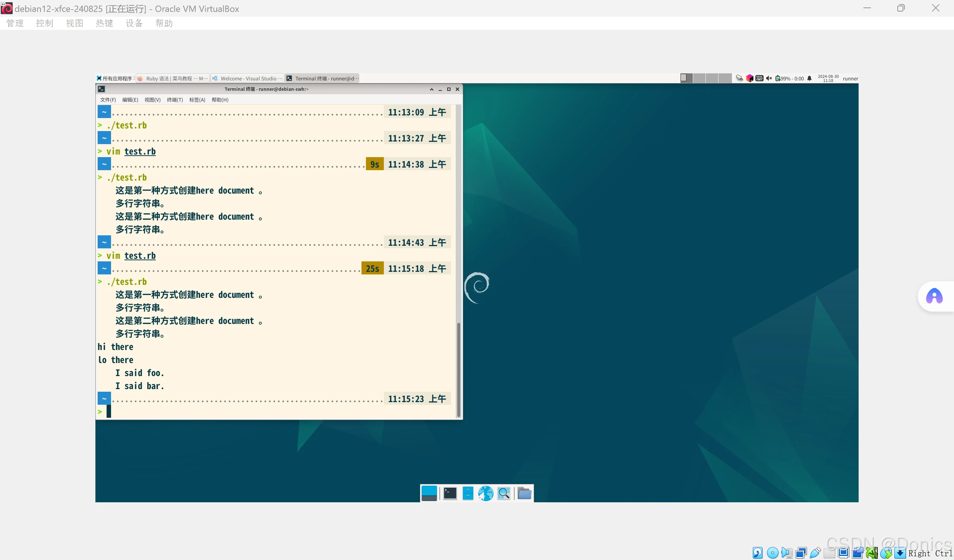Open battery status 99% indicator
Viewport: 954px width, 560px height.
790,78
